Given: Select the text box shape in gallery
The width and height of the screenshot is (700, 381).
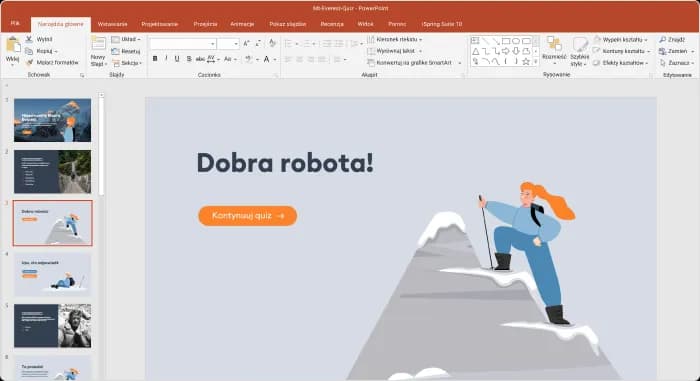Looking at the screenshot, I should pyautogui.click(x=475, y=41).
